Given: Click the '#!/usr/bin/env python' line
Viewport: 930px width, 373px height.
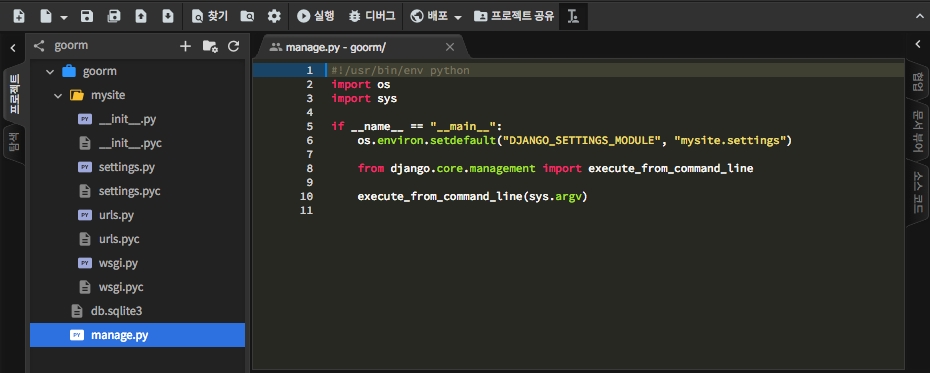Looking at the screenshot, I should (400, 71).
